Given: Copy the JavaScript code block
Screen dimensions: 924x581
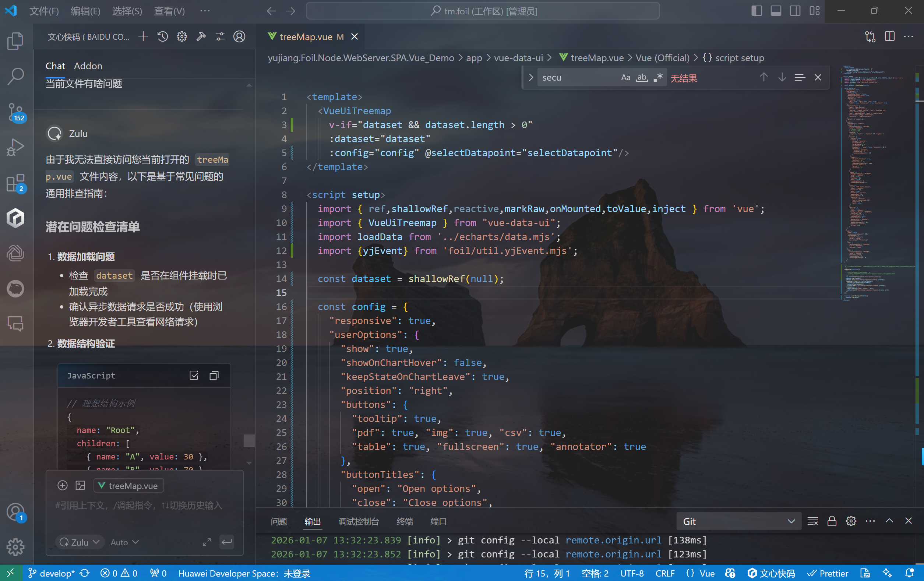Looking at the screenshot, I should click(x=214, y=375).
